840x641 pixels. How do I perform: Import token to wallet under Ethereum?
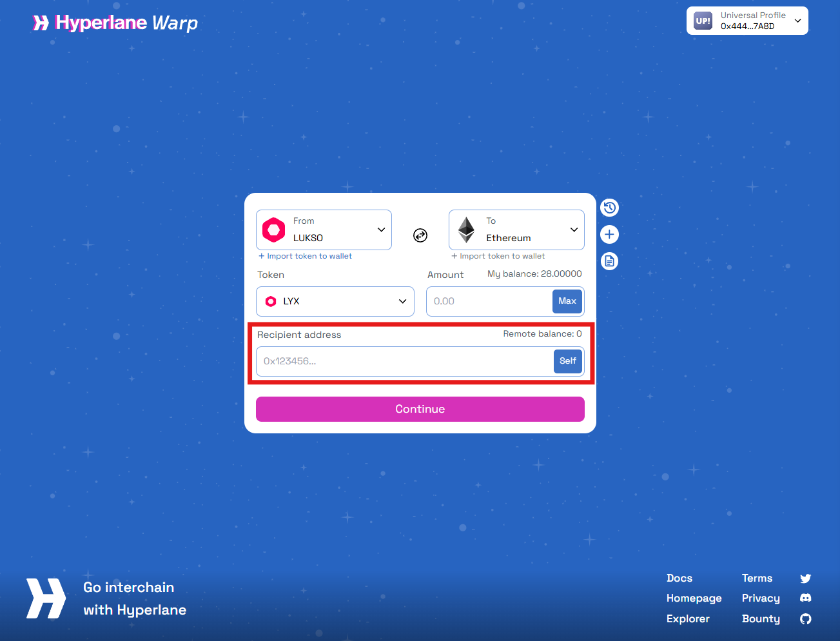[498, 256]
